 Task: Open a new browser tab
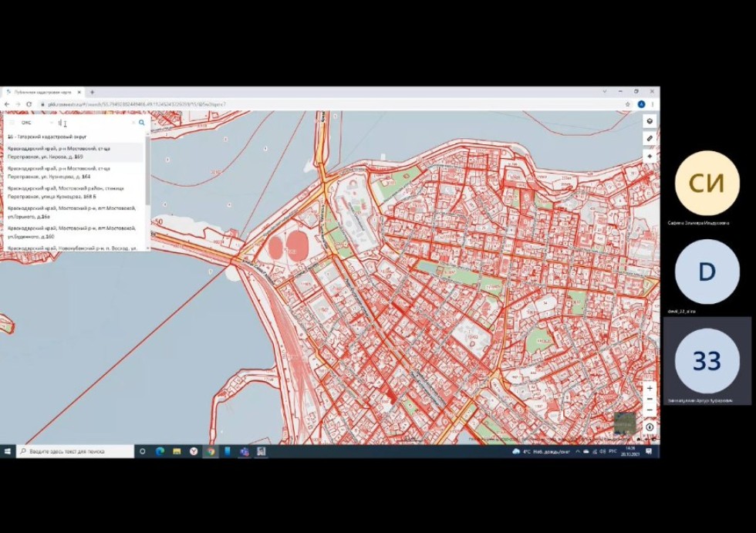(x=92, y=92)
